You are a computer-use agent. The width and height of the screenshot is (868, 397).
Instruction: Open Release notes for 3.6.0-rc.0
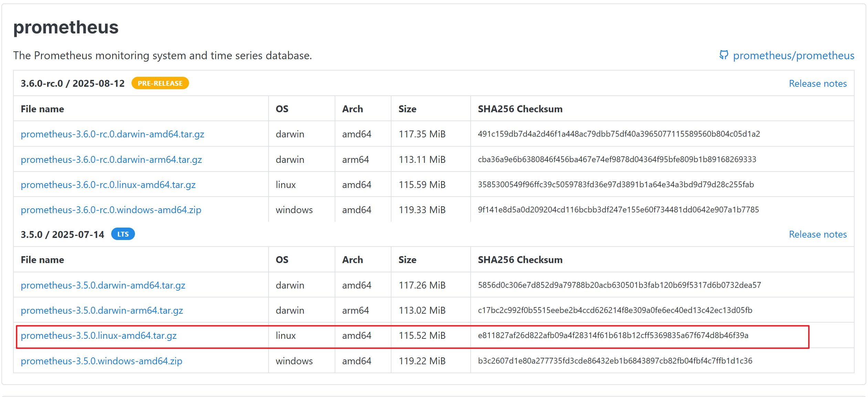pyautogui.click(x=818, y=83)
